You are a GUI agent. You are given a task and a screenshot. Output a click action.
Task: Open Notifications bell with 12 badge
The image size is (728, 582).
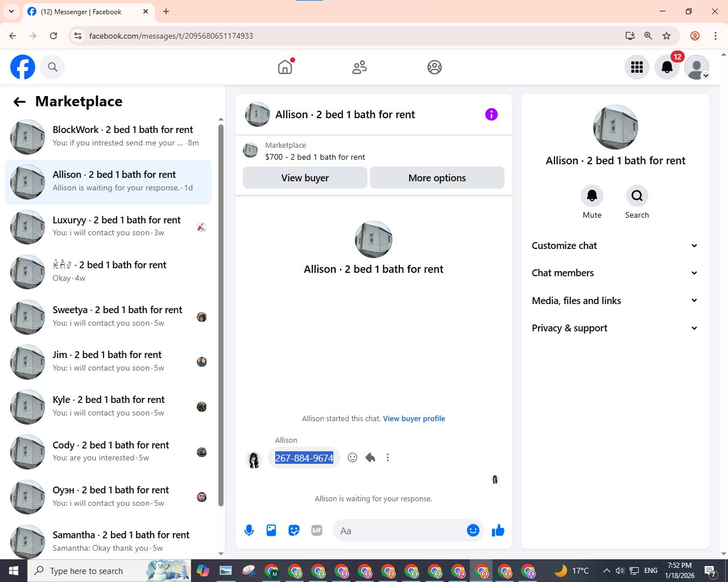(667, 67)
